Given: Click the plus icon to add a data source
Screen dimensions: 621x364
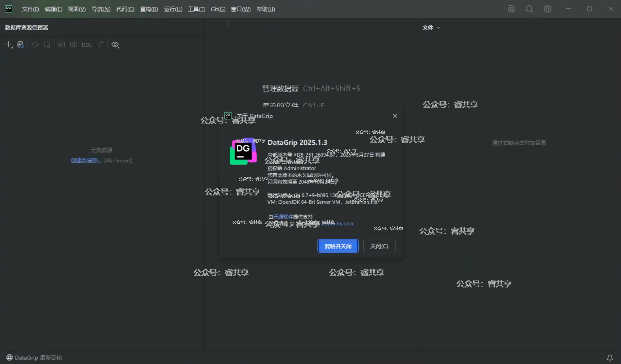Looking at the screenshot, I should [9, 45].
